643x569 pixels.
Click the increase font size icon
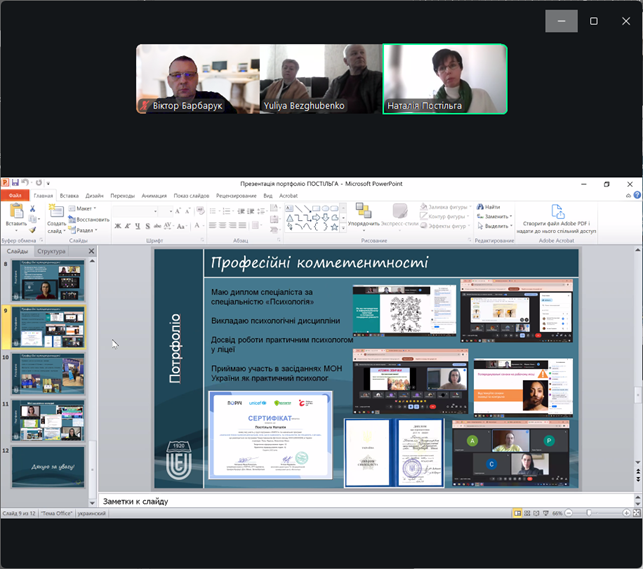point(178,211)
